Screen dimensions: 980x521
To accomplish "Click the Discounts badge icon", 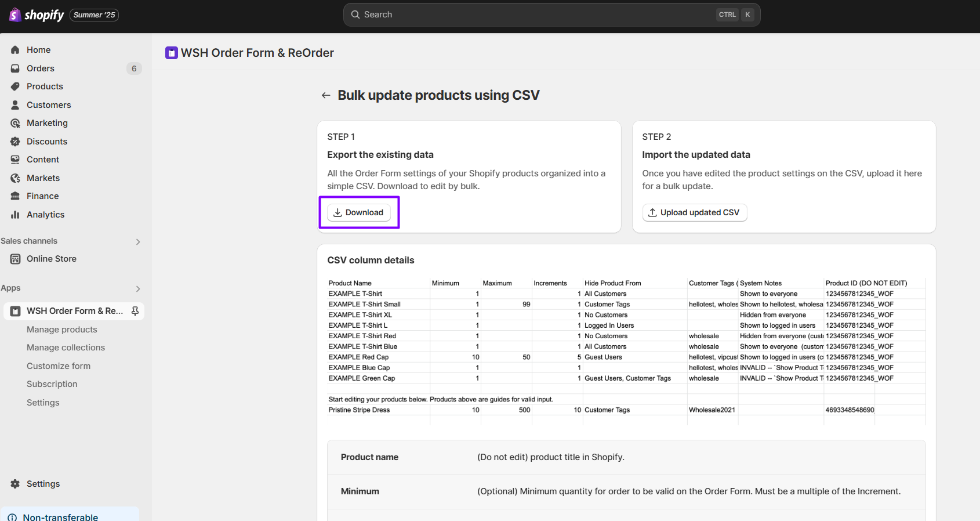I will click(15, 142).
